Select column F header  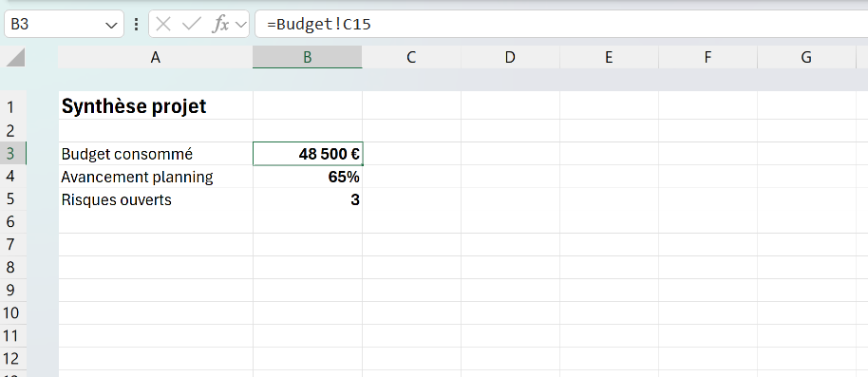(708, 57)
